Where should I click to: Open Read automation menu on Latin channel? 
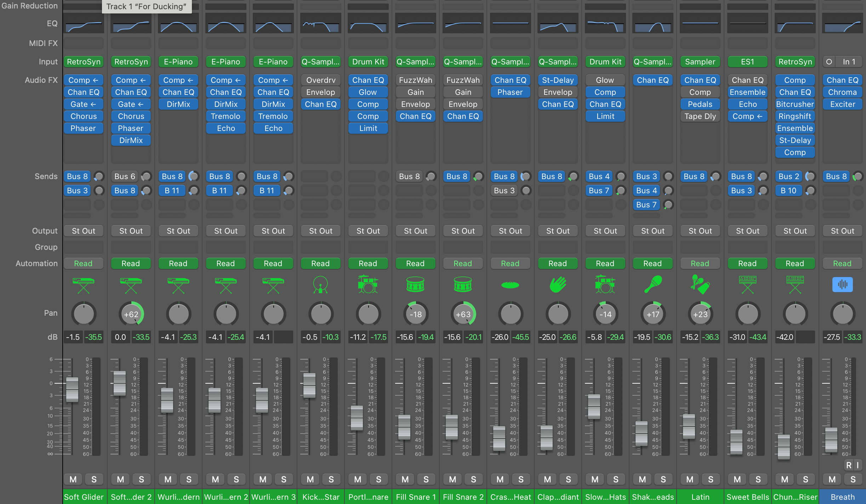(700, 263)
